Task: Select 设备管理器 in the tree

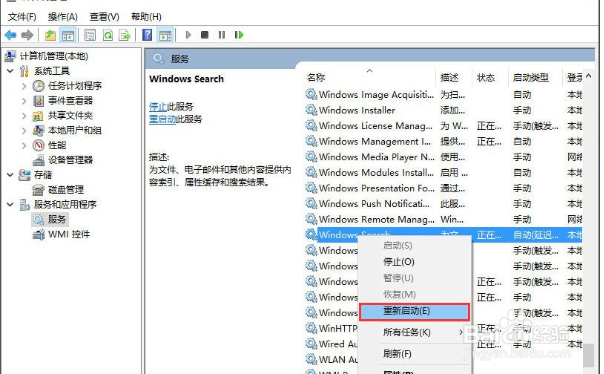Action: coord(70,160)
